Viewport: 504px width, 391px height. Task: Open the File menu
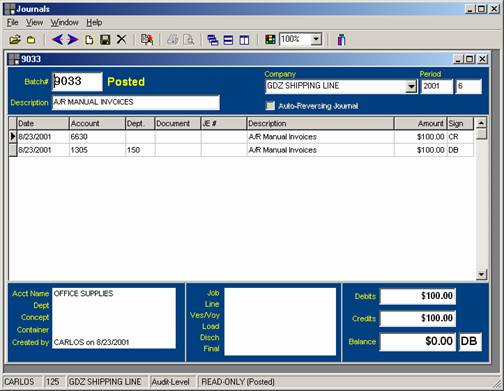point(13,23)
